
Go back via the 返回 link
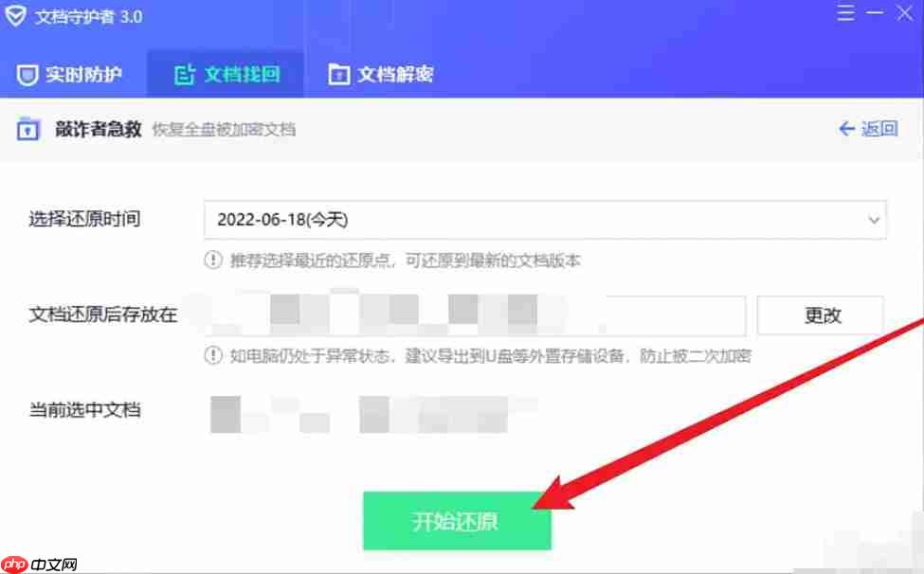tap(868, 128)
